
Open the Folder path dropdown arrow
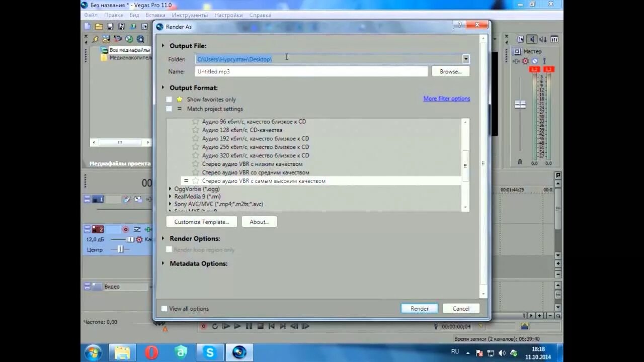[466, 59]
